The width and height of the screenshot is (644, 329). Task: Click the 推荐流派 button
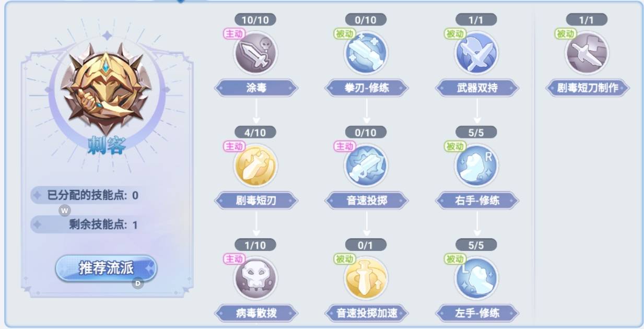(x=106, y=268)
